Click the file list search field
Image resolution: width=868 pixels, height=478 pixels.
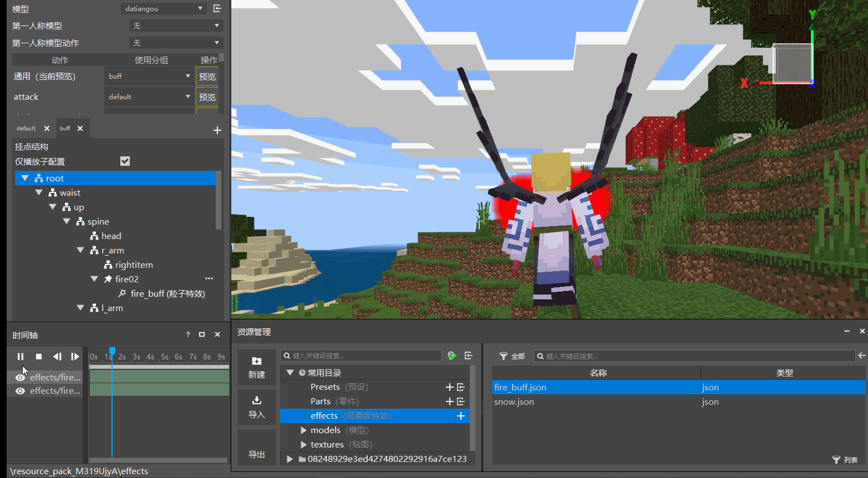(x=694, y=356)
